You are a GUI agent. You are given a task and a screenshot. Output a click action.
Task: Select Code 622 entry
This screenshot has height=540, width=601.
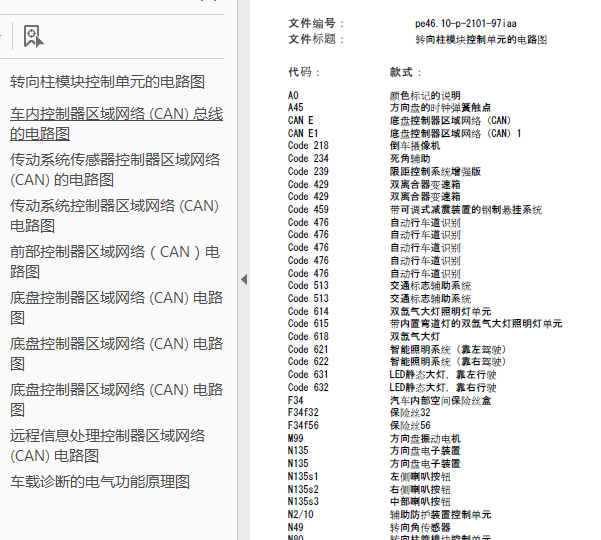(308, 362)
